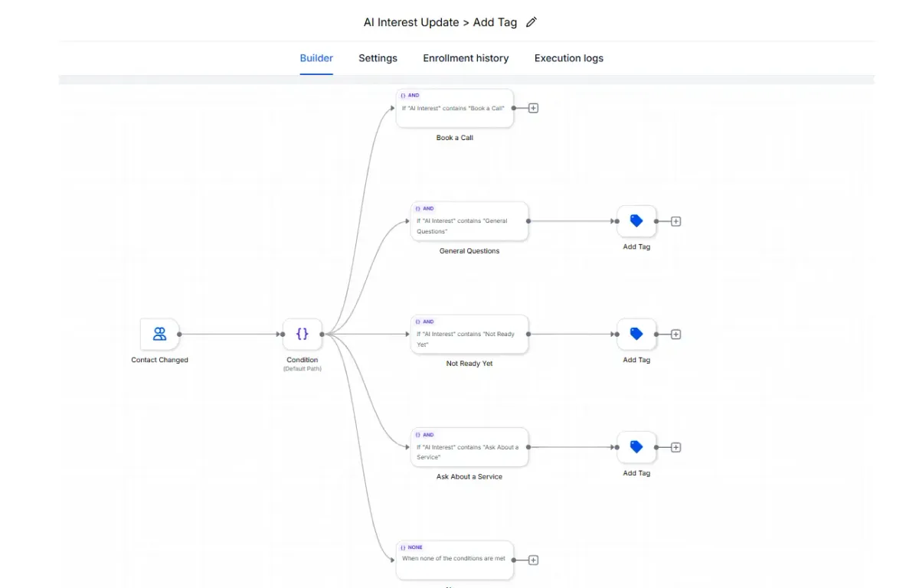919x588 pixels.
Task: Add a step after the none-conditions branch
Action: [x=534, y=560]
